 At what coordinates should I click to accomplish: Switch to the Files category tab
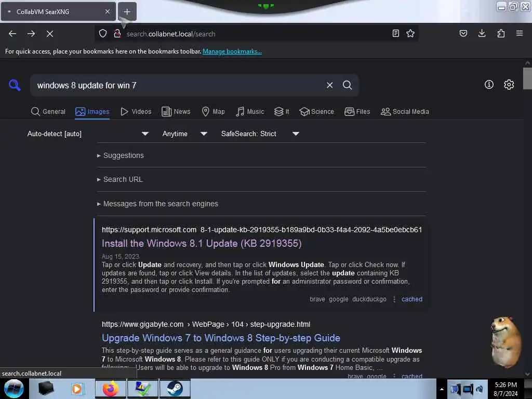click(357, 112)
